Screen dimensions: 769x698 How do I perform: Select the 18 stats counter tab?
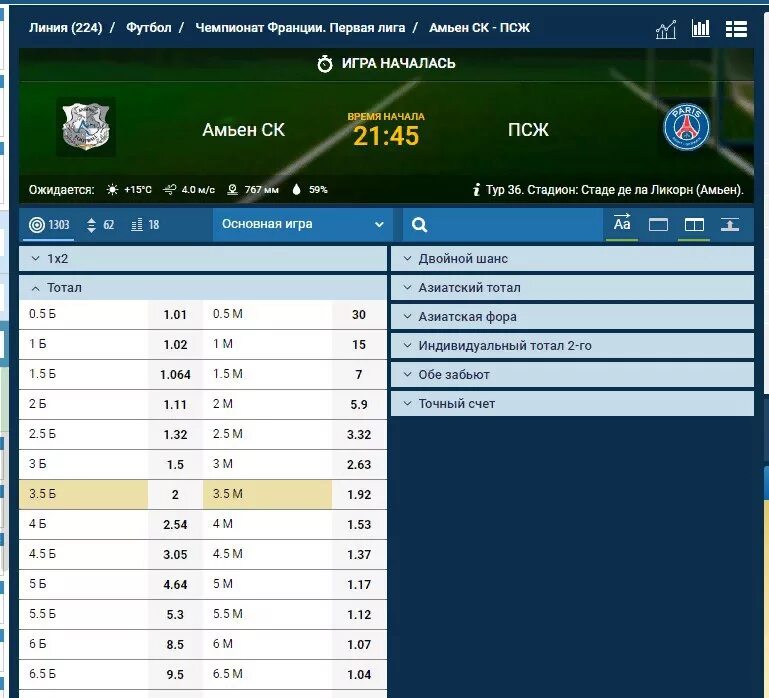click(145, 225)
